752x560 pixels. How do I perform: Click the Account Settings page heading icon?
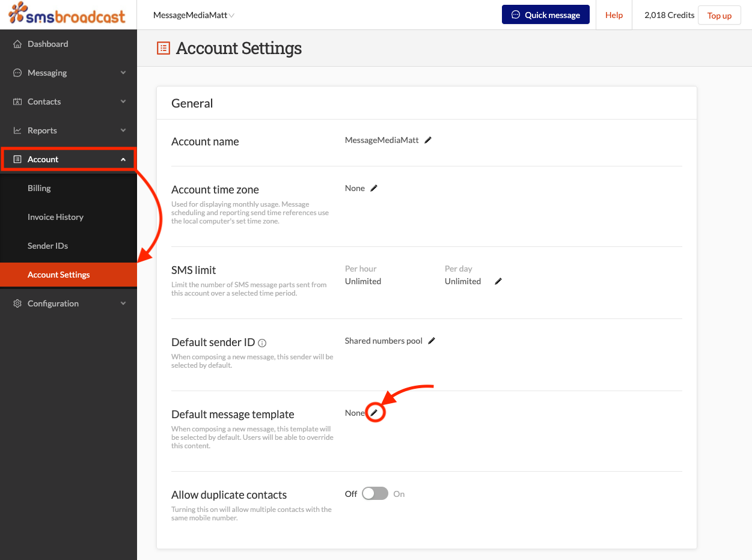(163, 48)
